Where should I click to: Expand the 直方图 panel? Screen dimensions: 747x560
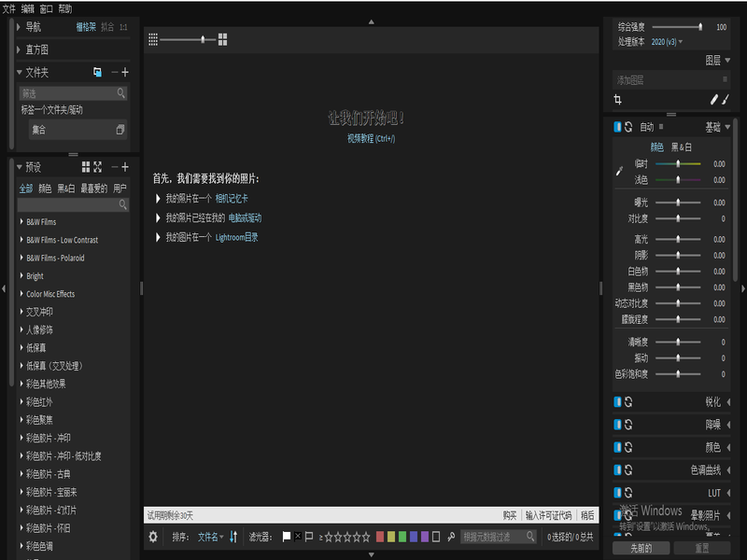pos(19,49)
